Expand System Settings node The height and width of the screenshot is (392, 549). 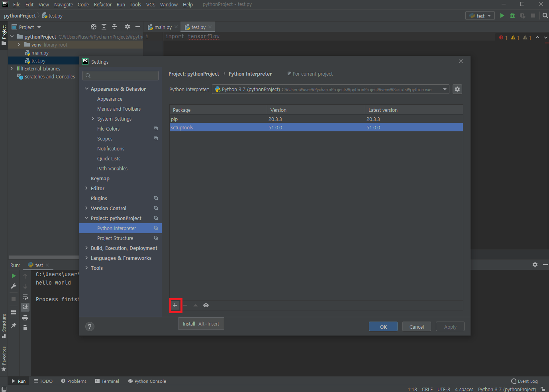pyautogui.click(x=93, y=119)
